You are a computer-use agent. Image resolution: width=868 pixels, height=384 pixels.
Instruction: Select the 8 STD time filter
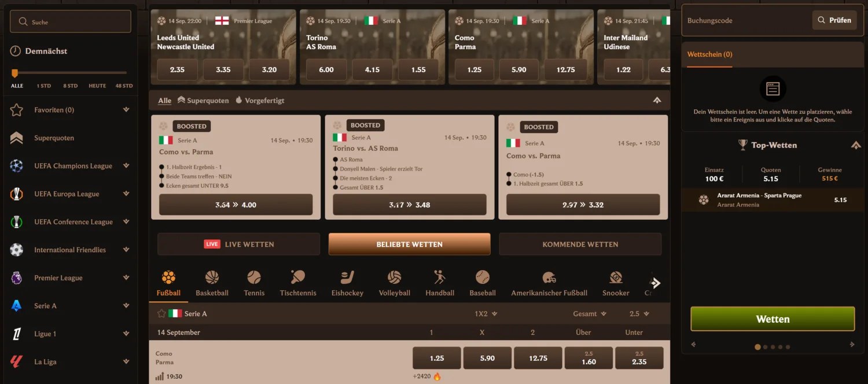(71, 86)
